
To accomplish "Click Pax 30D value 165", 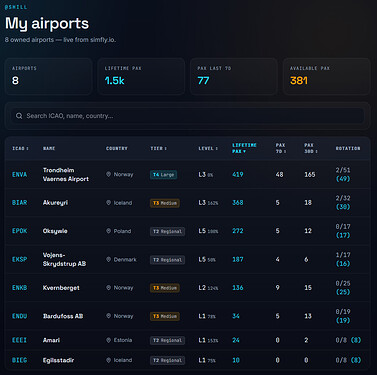I will point(310,174).
